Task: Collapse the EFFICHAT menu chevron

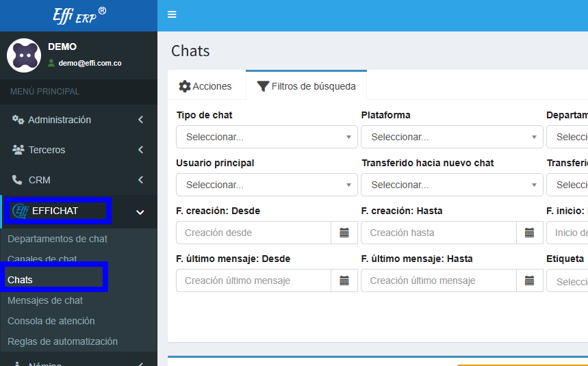Action: (140, 212)
